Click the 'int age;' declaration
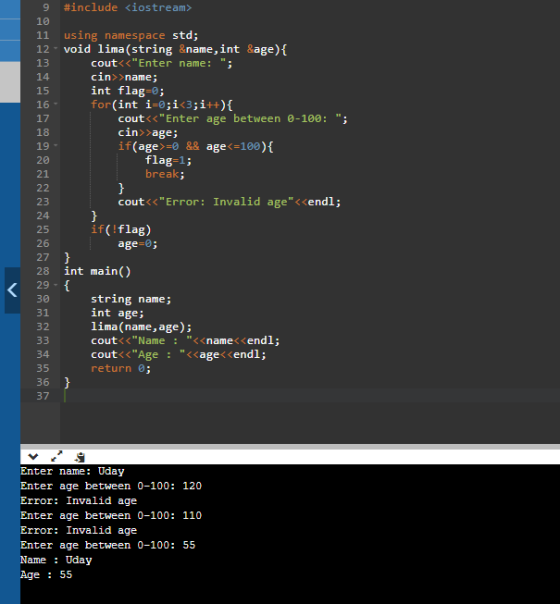 (x=117, y=313)
